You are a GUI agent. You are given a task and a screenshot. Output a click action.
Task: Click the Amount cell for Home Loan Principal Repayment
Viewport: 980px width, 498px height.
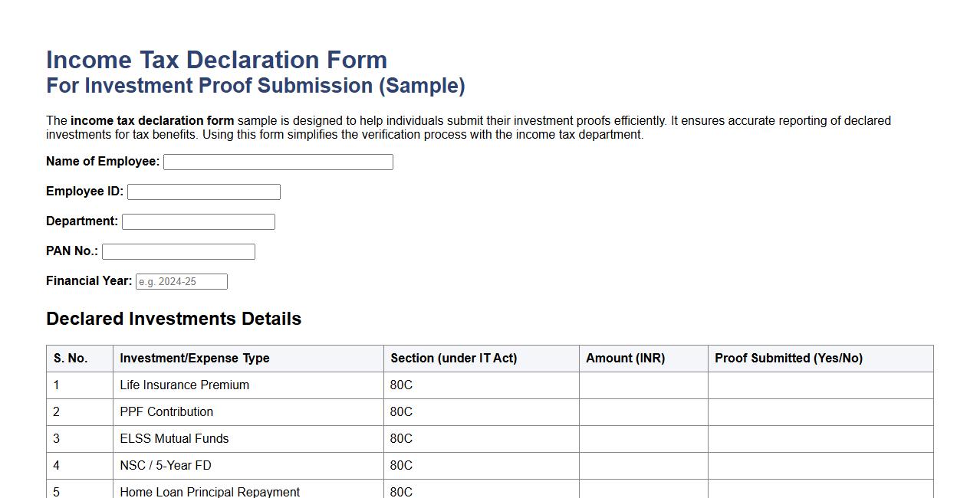point(643,492)
